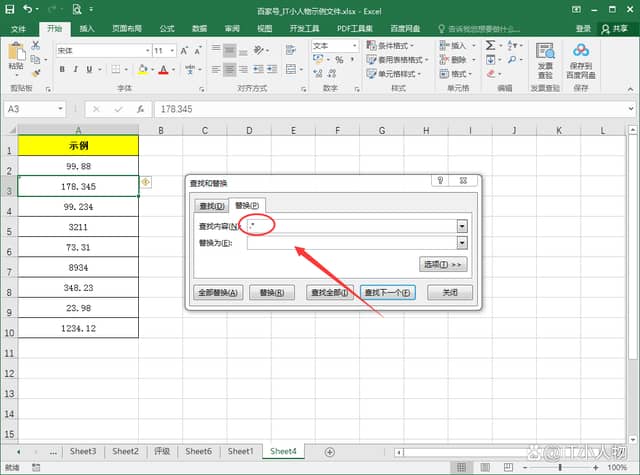Viewport: 640px width, 475px height.
Task: Switch to the 查找 tab in dialog
Action: [212, 206]
